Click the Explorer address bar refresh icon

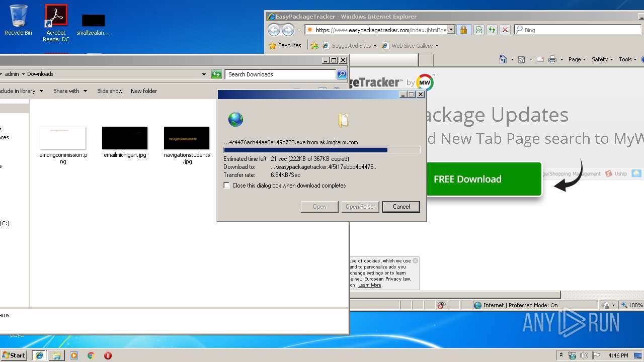[216, 74]
